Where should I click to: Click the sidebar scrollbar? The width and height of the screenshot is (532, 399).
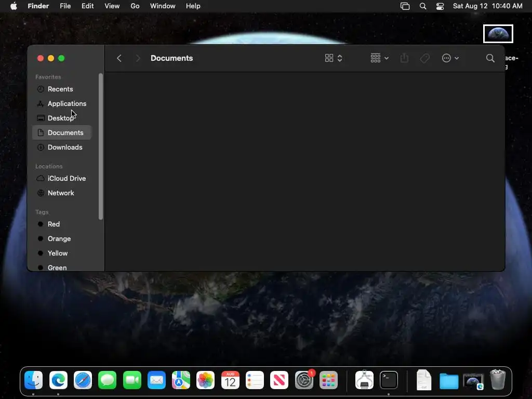point(100,146)
